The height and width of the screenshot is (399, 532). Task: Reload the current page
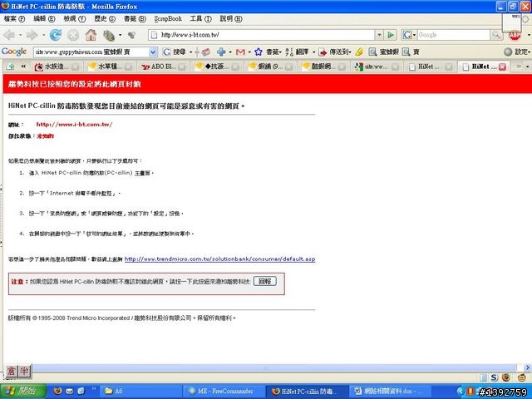coord(56,35)
